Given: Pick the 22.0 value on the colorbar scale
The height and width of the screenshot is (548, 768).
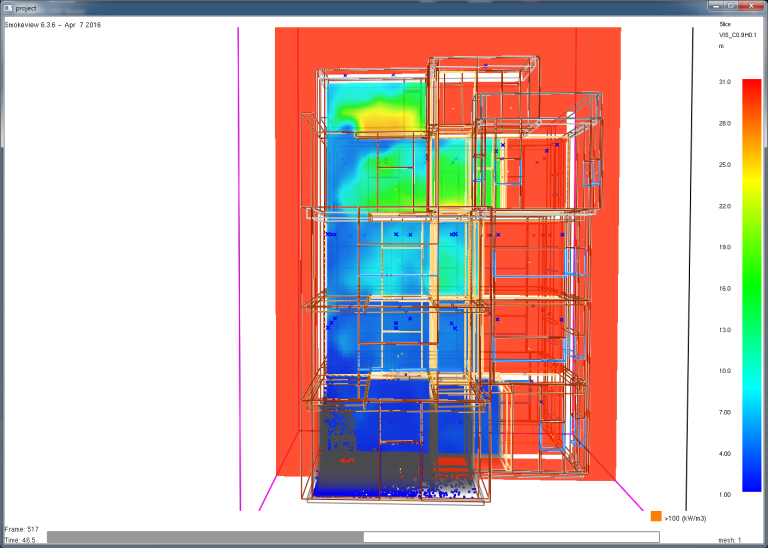Looking at the screenshot, I should click(724, 206).
